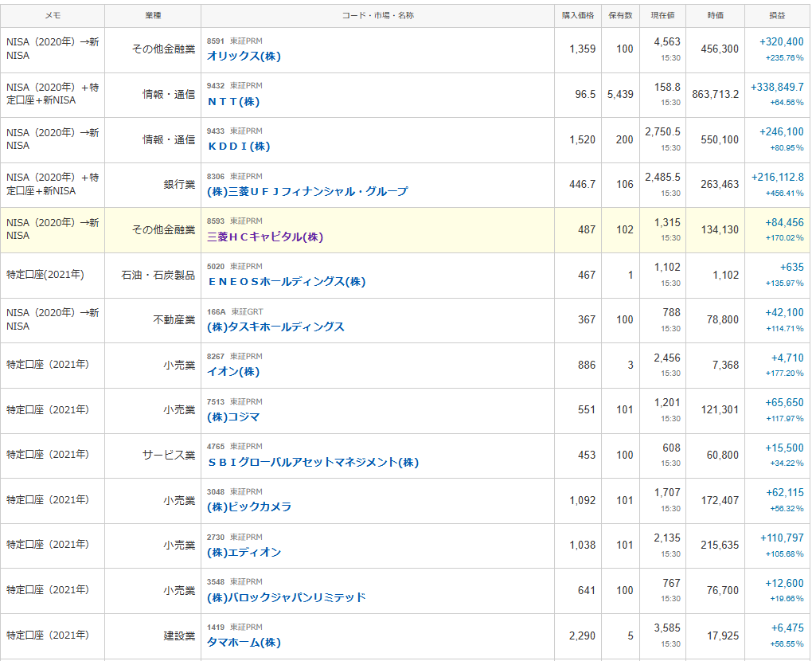
Task: Open the (株)エディオン stock page
Action: pos(244,553)
